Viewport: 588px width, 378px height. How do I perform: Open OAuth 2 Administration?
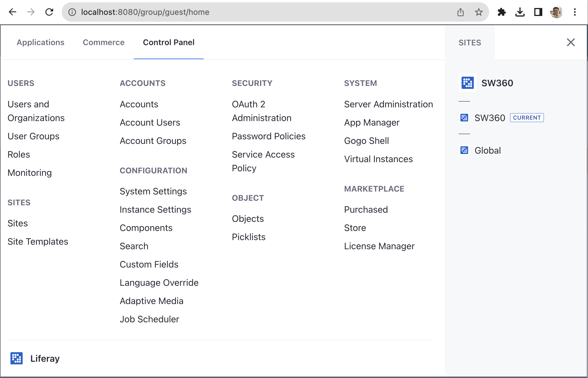point(261,111)
